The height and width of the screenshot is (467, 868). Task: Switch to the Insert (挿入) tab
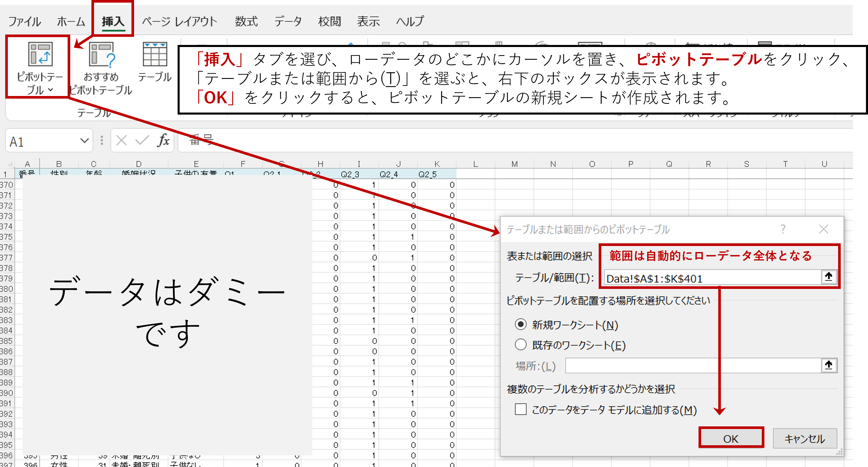(x=113, y=21)
